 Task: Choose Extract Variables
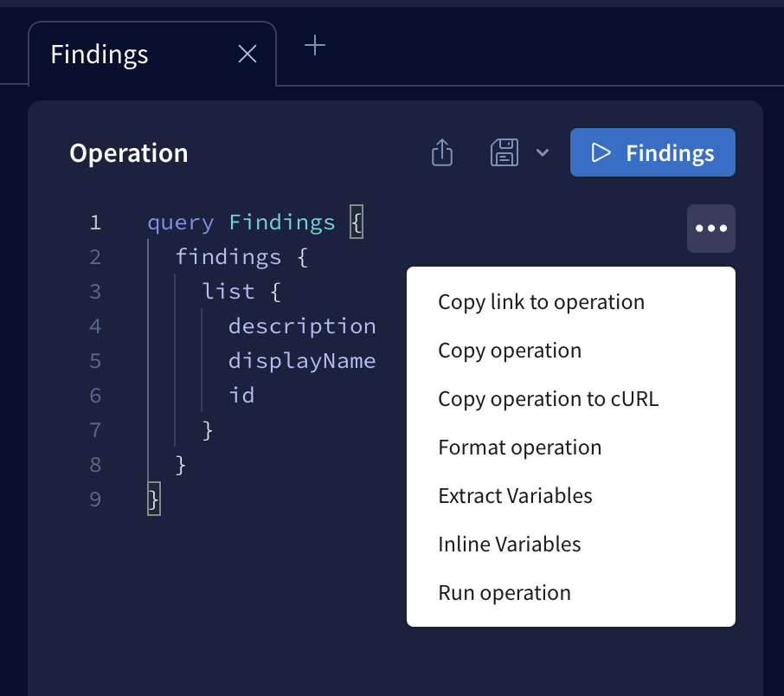click(570, 496)
